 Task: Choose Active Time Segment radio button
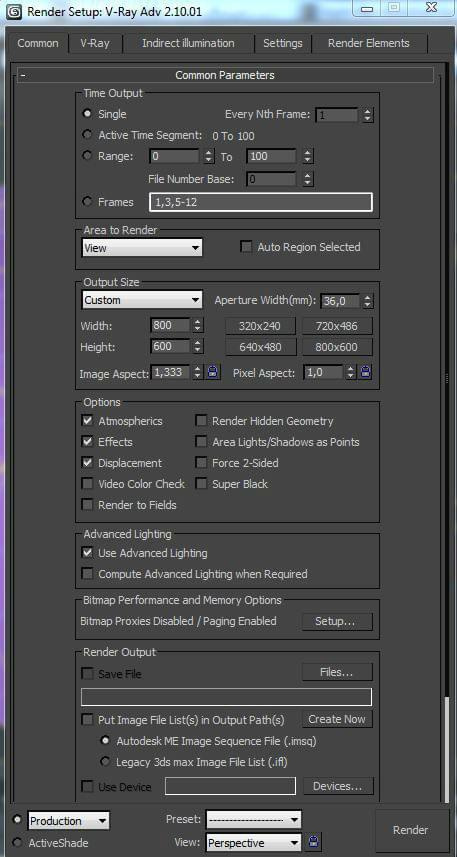[87, 135]
